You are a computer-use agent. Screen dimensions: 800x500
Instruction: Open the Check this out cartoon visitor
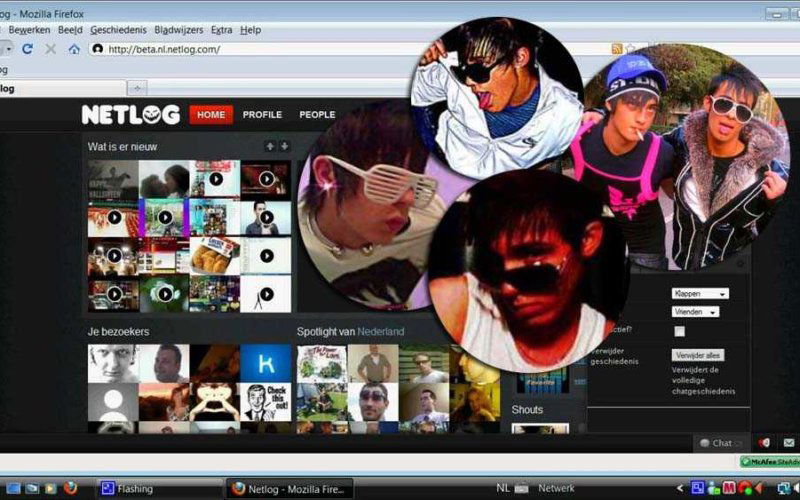point(266,402)
